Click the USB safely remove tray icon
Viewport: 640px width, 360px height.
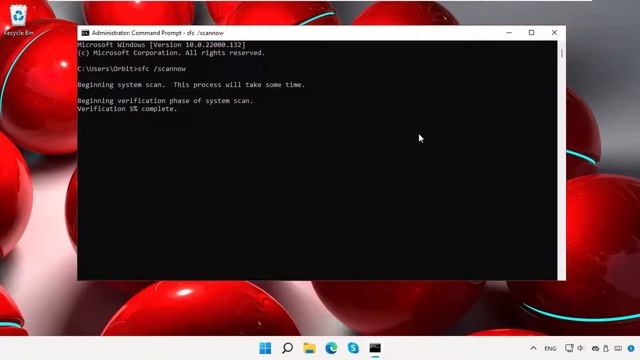pyautogui.click(x=606, y=348)
